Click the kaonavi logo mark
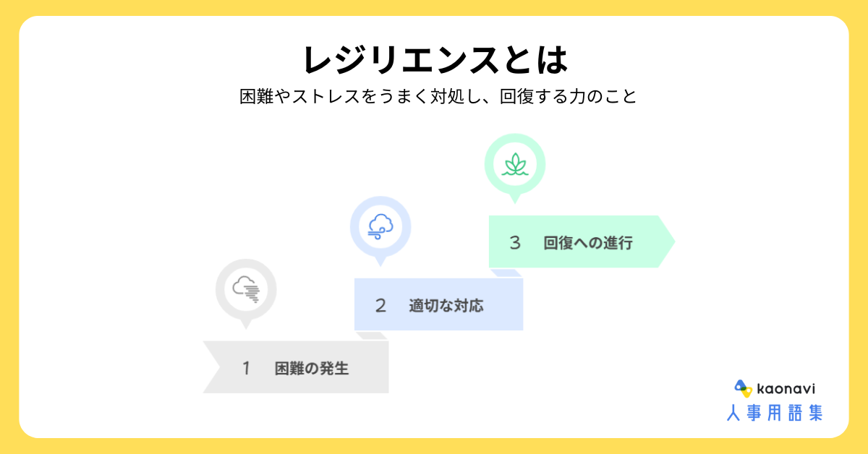This screenshot has height=454, width=868. coord(743,388)
